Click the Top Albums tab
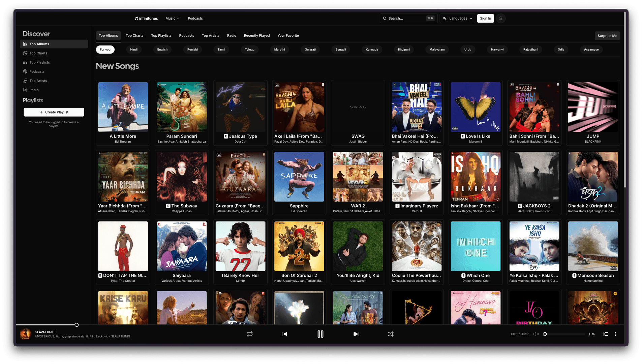Image resolution: width=642 pixels, height=364 pixels. click(108, 36)
